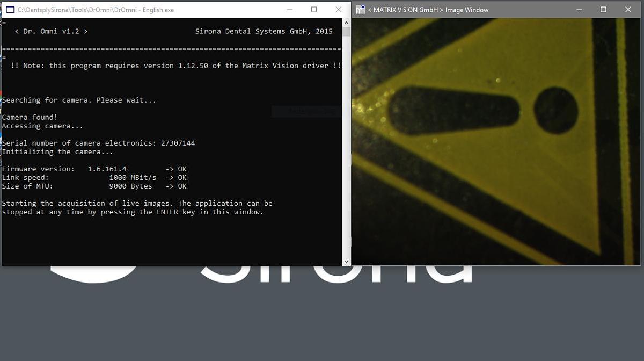Minimize the MATRIX VISION Image Window
Screen dimensions: 644x361
pyautogui.click(x=579, y=10)
